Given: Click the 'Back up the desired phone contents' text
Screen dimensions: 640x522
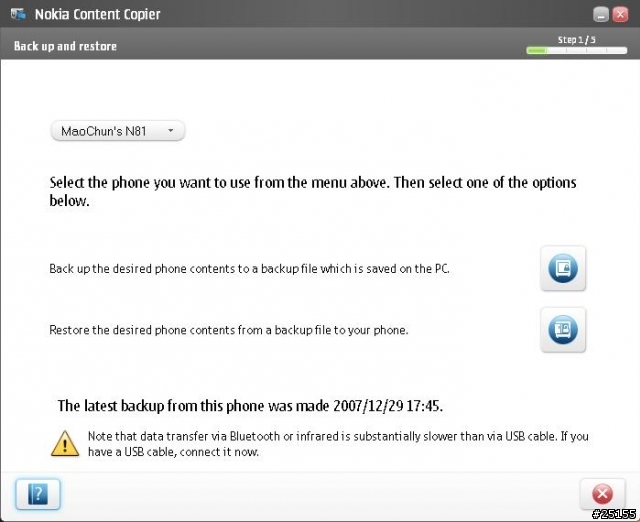Looking at the screenshot, I should (249, 269).
